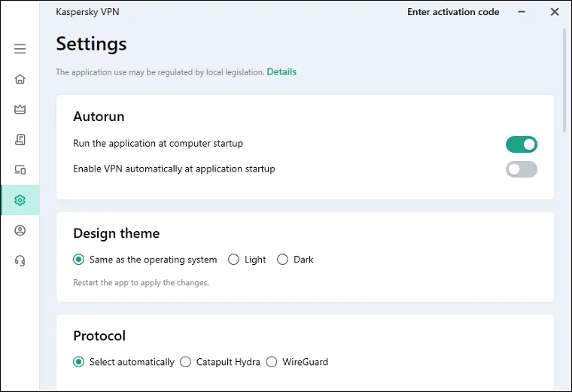Go to the Home icon in sidebar

tap(20, 79)
